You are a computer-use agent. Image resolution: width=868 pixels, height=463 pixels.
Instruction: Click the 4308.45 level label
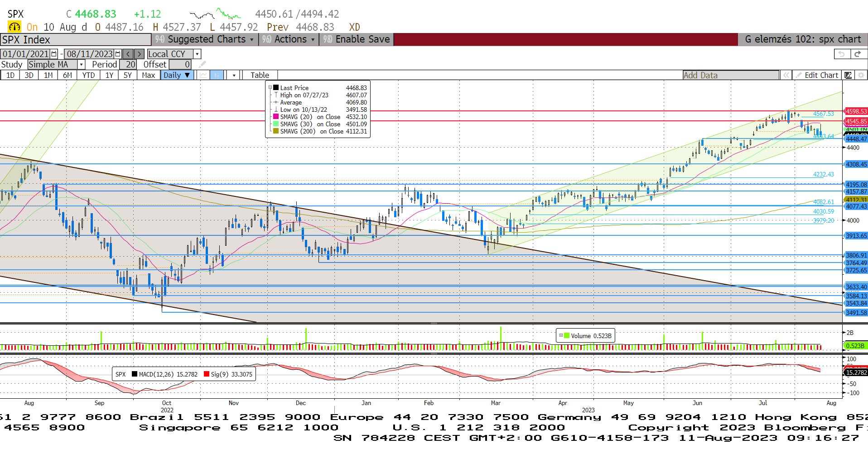856,164
